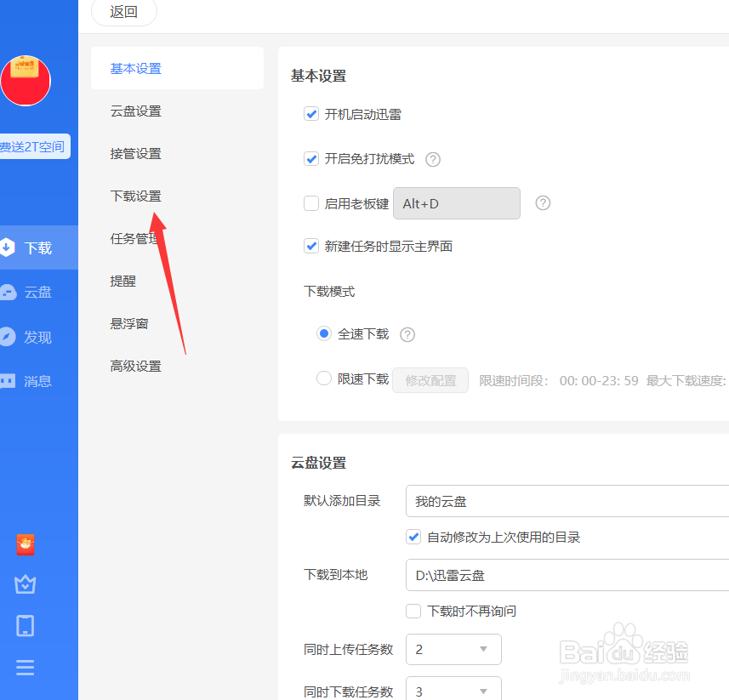Viewport: 729px width, 700px height.
Task: Open the 同时上传任务数 dropdown
Action: pyautogui.click(x=453, y=649)
